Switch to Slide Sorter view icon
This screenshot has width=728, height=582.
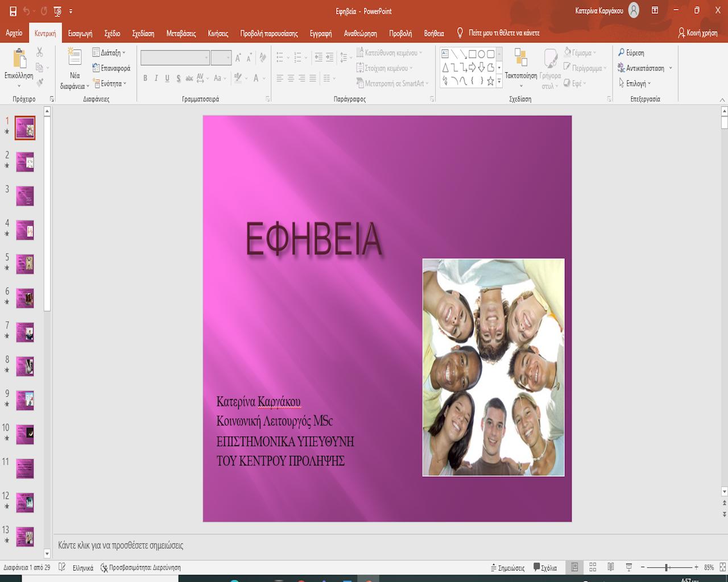click(x=593, y=567)
